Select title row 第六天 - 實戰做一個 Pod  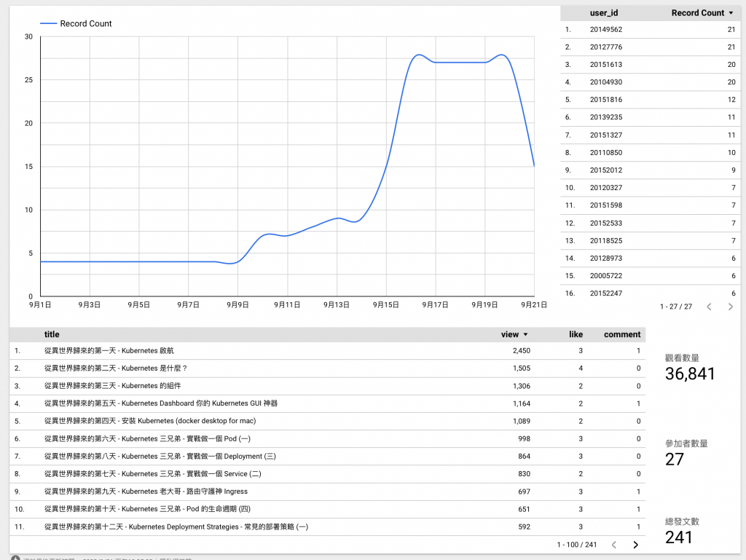pos(327,439)
